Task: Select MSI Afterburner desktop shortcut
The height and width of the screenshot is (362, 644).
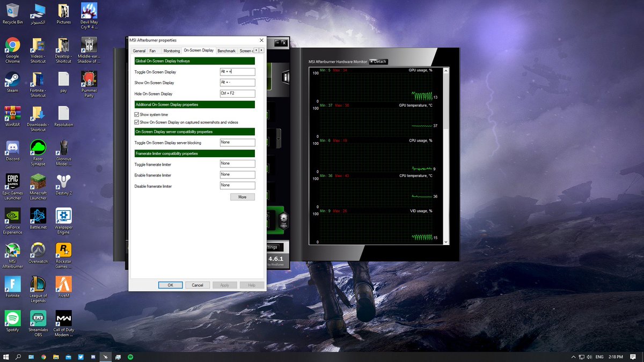Action: (x=12, y=255)
